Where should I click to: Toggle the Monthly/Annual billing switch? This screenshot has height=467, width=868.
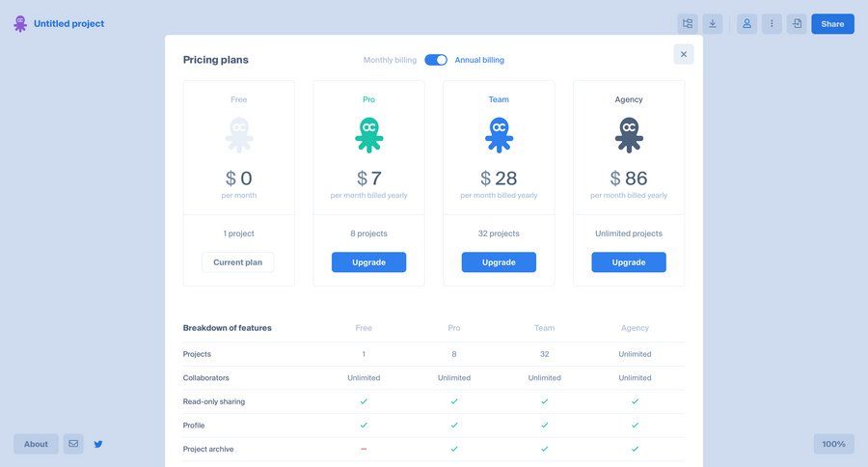point(436,60)
